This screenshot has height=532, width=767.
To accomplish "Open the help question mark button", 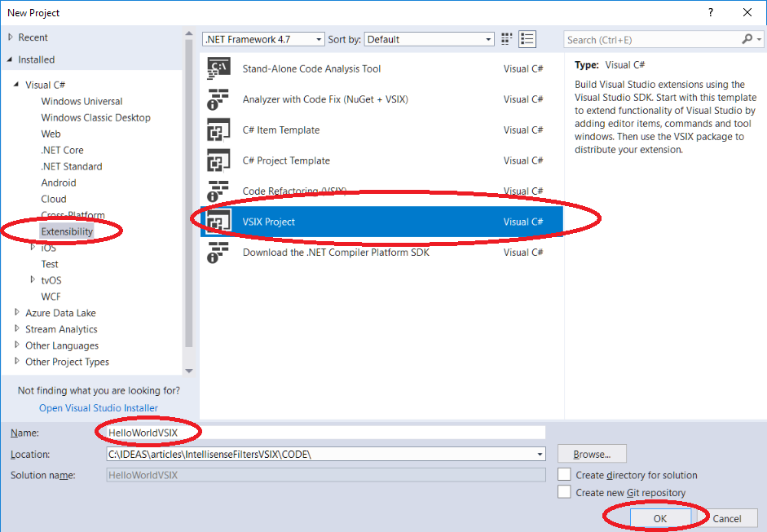I will click(711, 13).
